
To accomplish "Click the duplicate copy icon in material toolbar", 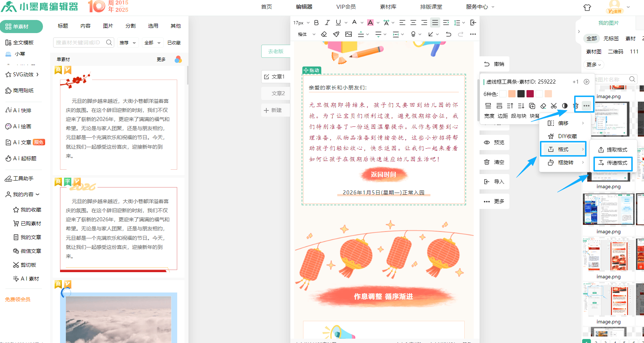I will (x=532, y=106).
